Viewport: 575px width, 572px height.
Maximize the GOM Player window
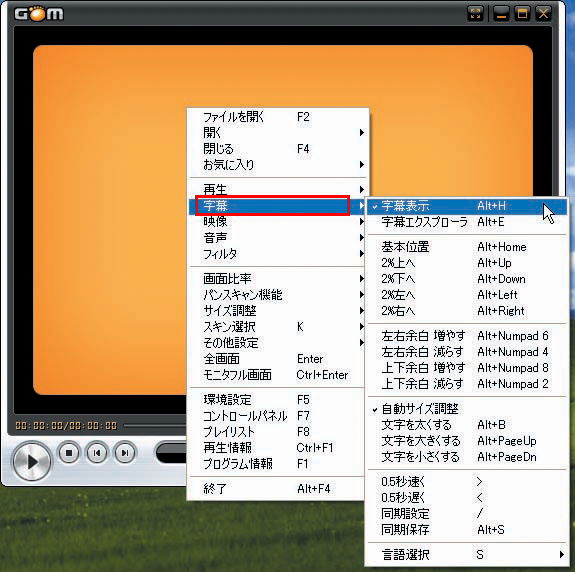(x=522, y=14)
